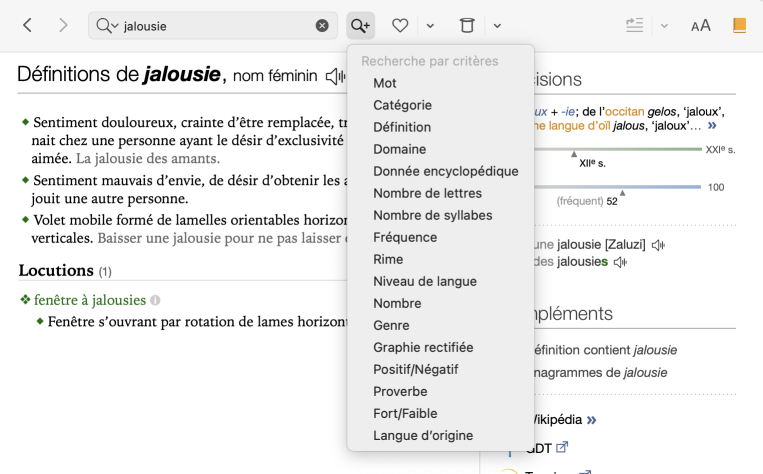The image size is (763, 474).
Task: Select 'Niveau de langue' criterion
Action: pyautogui.click(x=424, y=281)
